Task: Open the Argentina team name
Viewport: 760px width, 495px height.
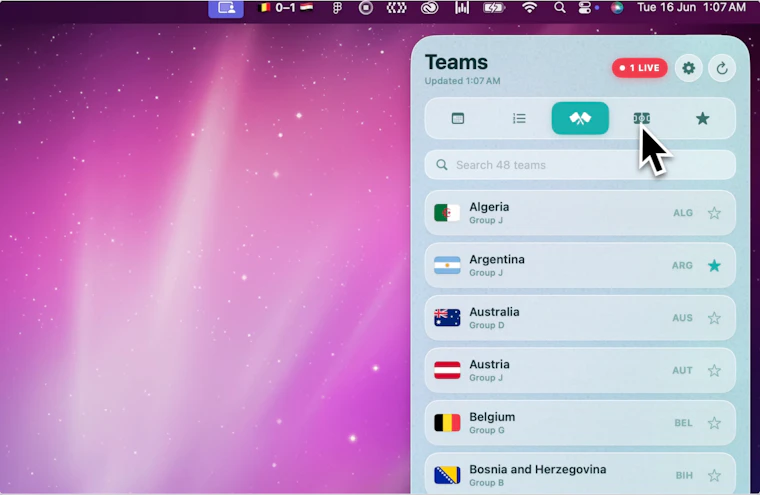Action: tap(497, 259)
